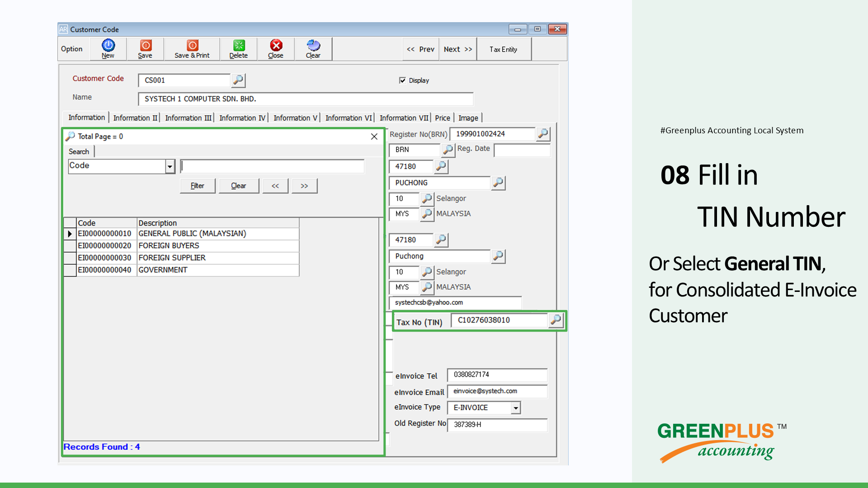This screenshot has height=488, width=868.
Task: Switch to Information II tab
Action: click(135, 118)
